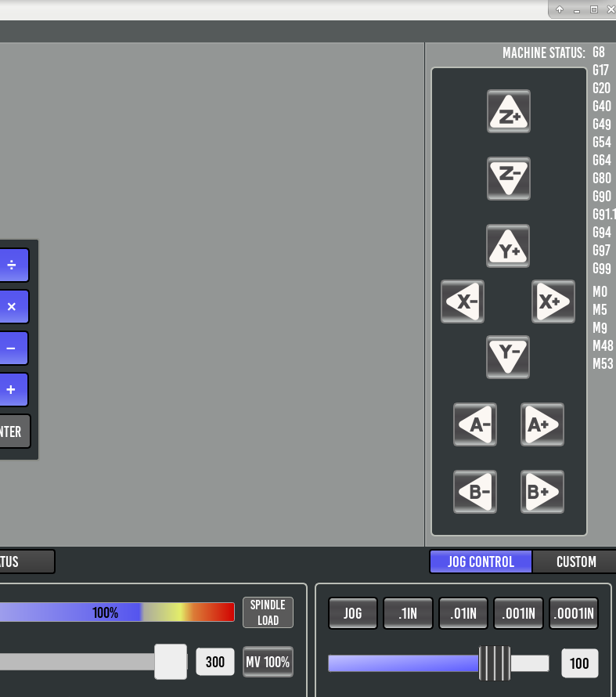Click G20 status code

tap(601, 88)
